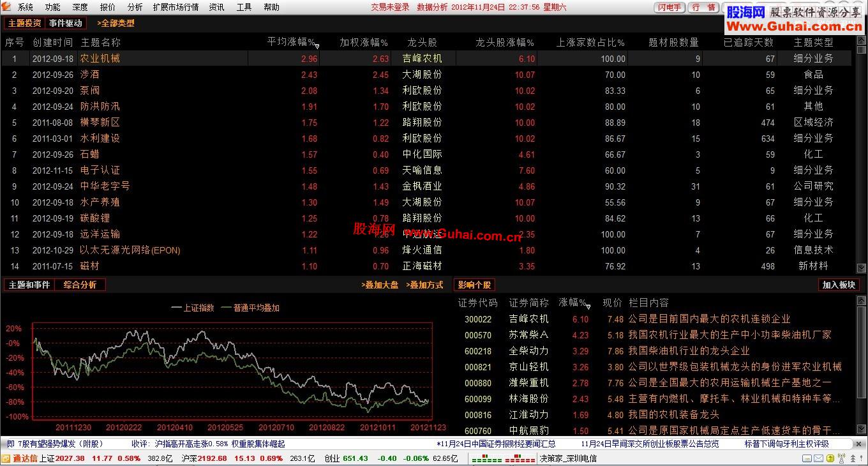This screenshot has width=868, height=466.
Task: Open the 扩展市场行情 menu
Action: tap(176, 7)
